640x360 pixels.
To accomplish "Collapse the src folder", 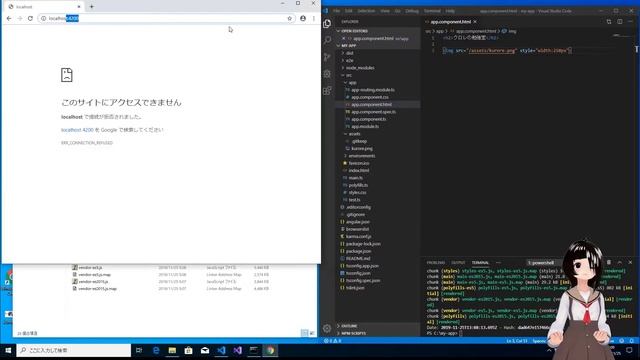I will [x=349, y=75].
